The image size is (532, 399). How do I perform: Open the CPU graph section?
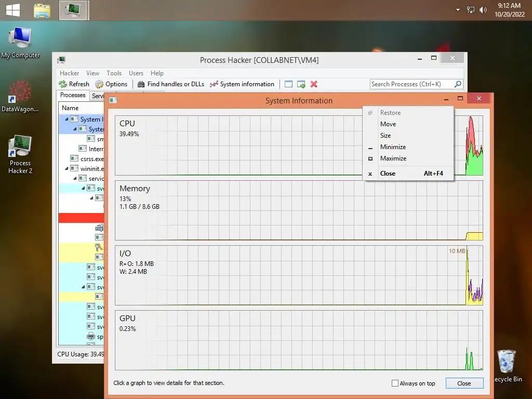pyautogui.click(x=299, y=145)
